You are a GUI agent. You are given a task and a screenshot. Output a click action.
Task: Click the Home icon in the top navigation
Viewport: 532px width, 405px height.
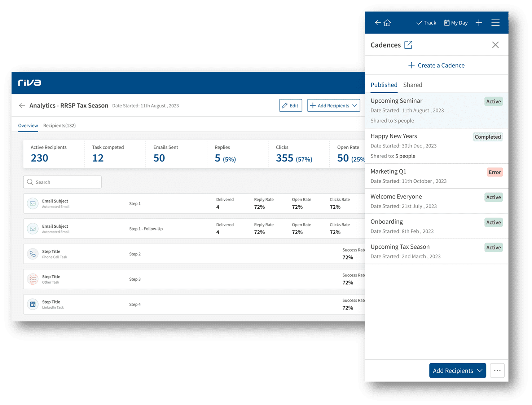[x=387, y=22]
